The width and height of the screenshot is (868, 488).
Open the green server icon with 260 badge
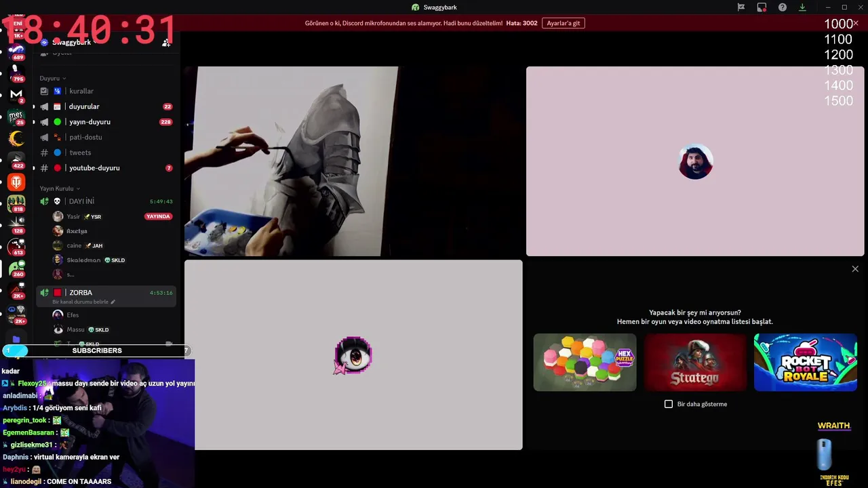(x=16, y=269)
